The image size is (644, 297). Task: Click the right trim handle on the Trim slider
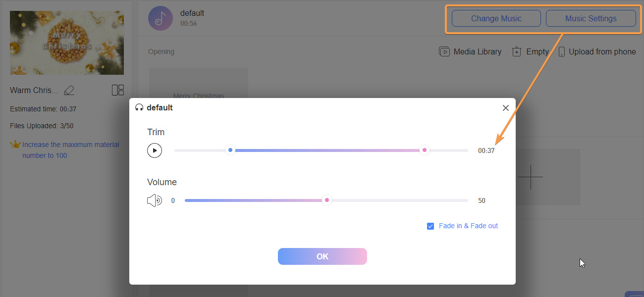pos(425,149)
